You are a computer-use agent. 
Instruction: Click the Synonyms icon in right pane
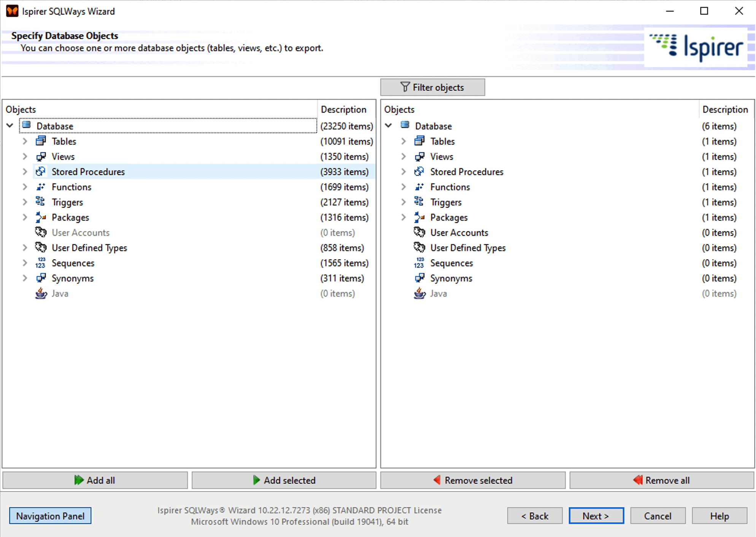point(419,278)
